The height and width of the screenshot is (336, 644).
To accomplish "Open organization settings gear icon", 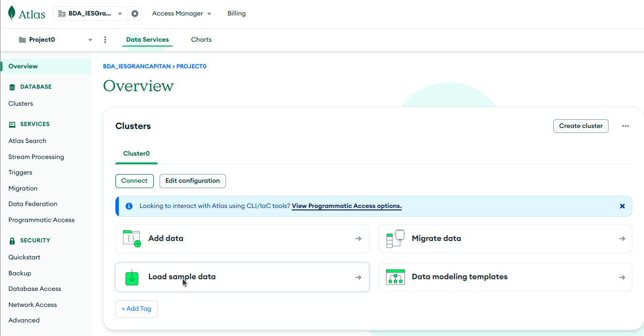I will 135,14.
